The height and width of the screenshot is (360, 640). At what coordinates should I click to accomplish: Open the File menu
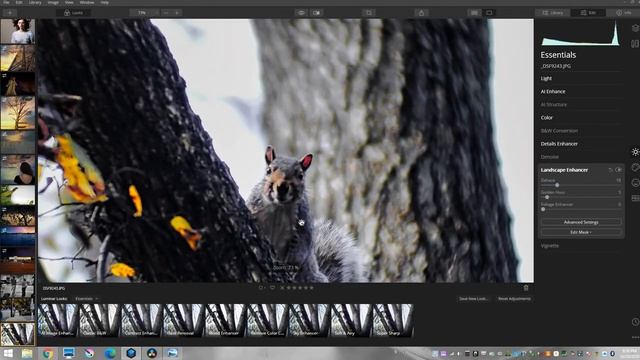6,2
